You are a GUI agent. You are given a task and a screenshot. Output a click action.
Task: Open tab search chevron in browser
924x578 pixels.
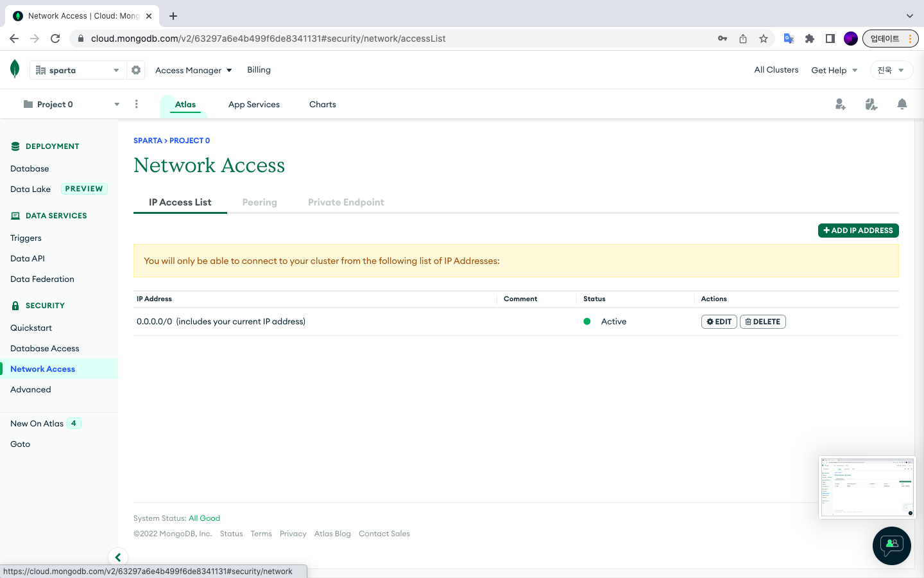(909, 16)
